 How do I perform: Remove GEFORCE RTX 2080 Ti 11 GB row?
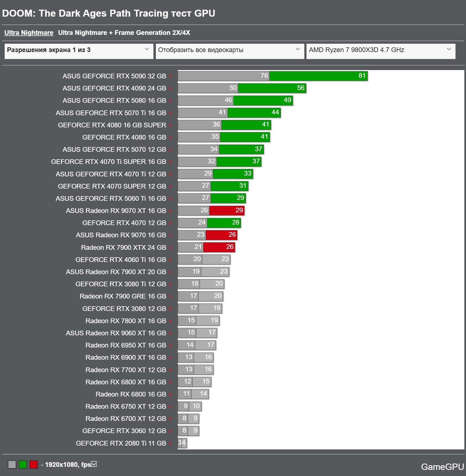coord(170,444)
